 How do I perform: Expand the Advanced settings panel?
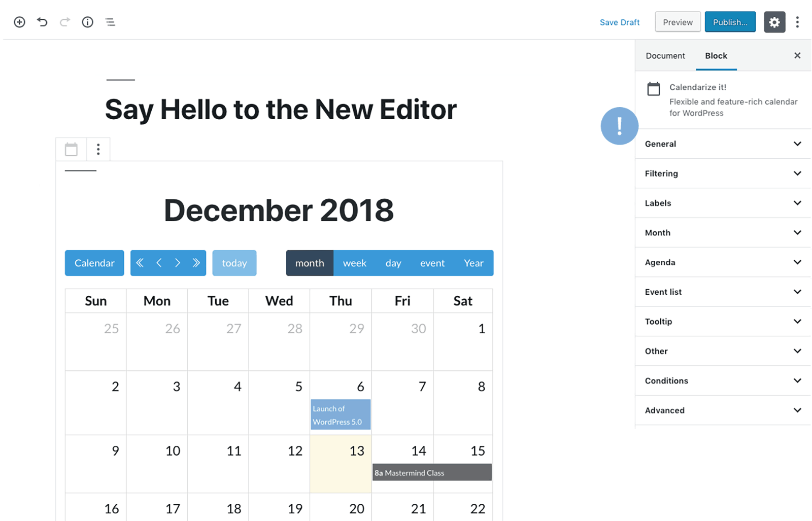(723, 410)
